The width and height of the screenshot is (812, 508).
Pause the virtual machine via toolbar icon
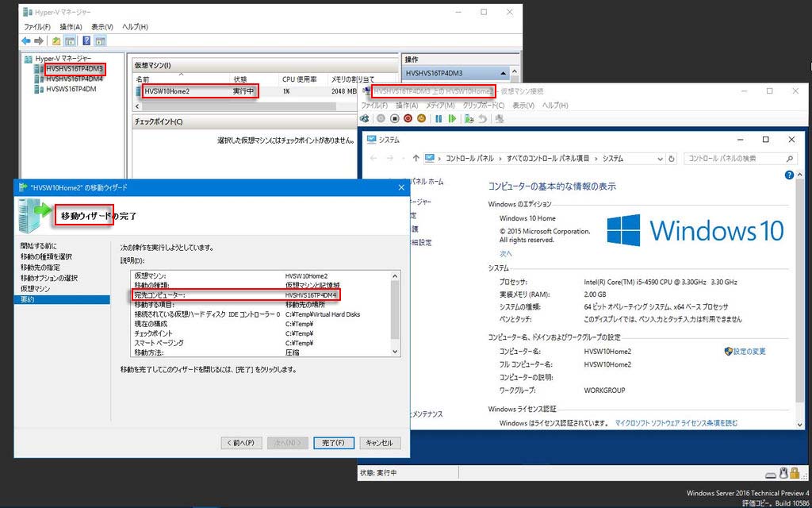pyautogui.click(x=439, y=119)
